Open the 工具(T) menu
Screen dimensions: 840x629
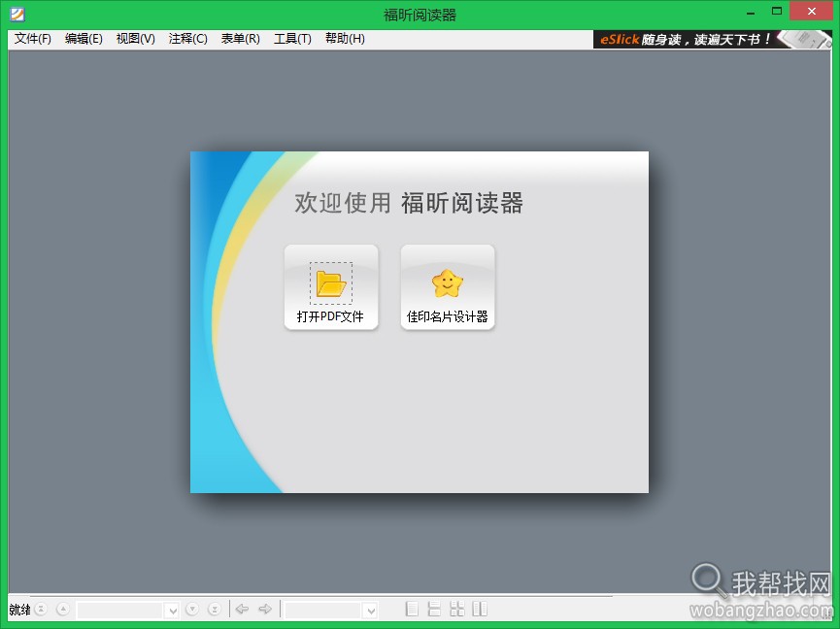click(292, 39)
